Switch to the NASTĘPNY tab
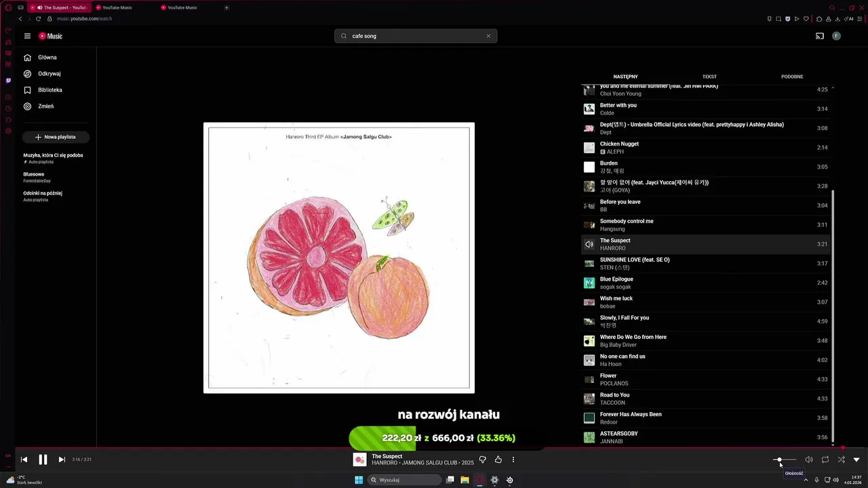The image size is (868, 488). coord(625,77)
